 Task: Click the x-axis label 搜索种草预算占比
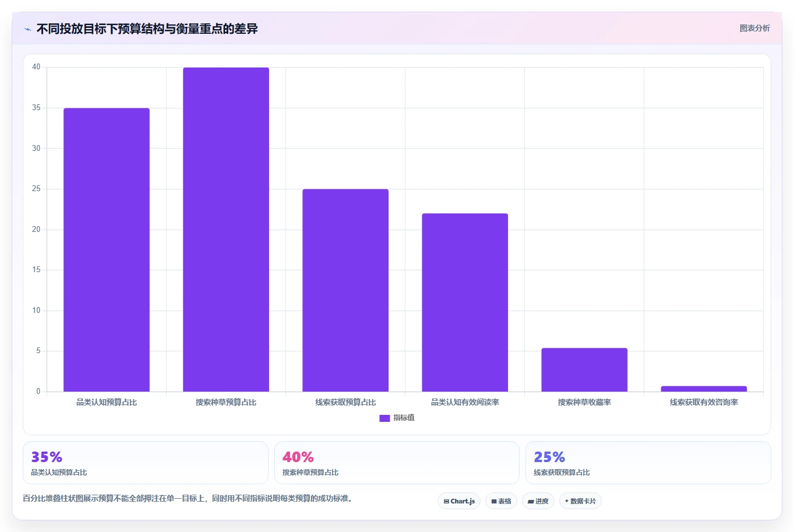click(226, 402)
